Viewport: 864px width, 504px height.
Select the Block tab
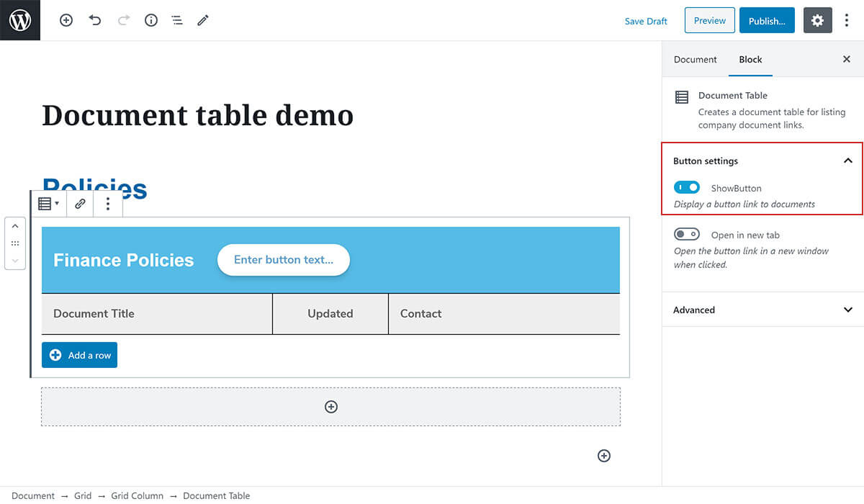(750, 60)
